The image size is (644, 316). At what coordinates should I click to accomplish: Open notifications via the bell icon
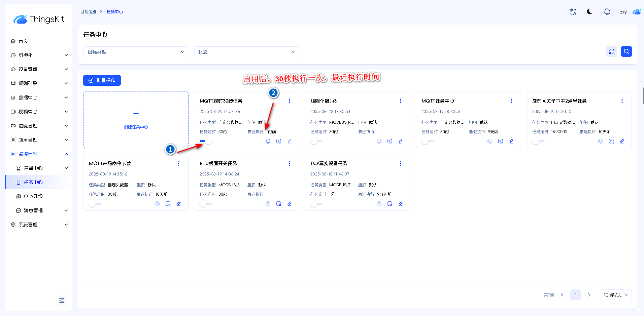point(607,12)
